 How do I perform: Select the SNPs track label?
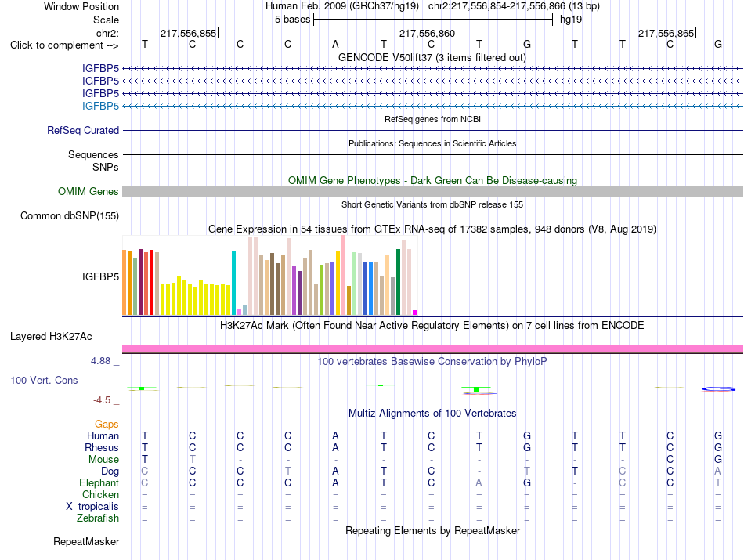pyautogui.click(x=106, y=167)
